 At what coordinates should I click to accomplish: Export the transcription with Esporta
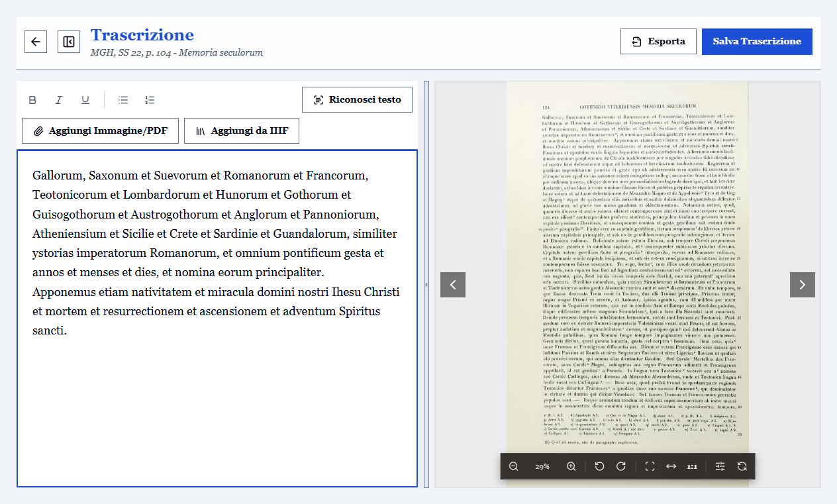click(x=658, y=41)
